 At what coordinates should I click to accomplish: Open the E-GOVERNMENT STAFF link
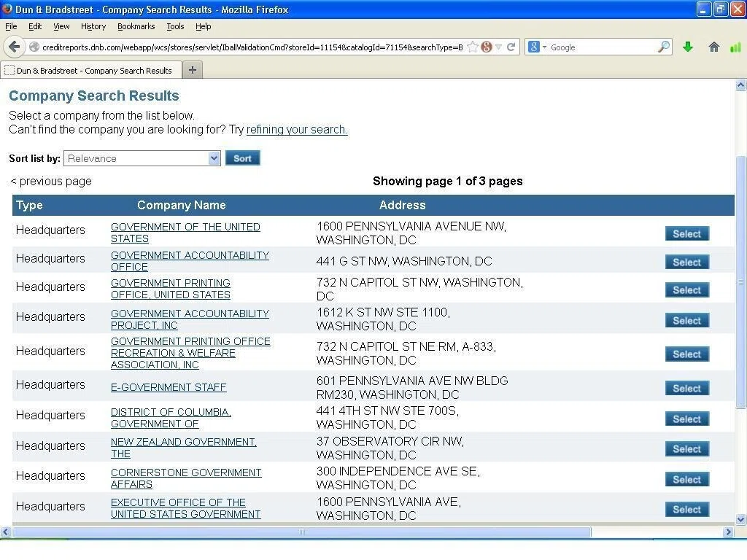coord(169,388)
